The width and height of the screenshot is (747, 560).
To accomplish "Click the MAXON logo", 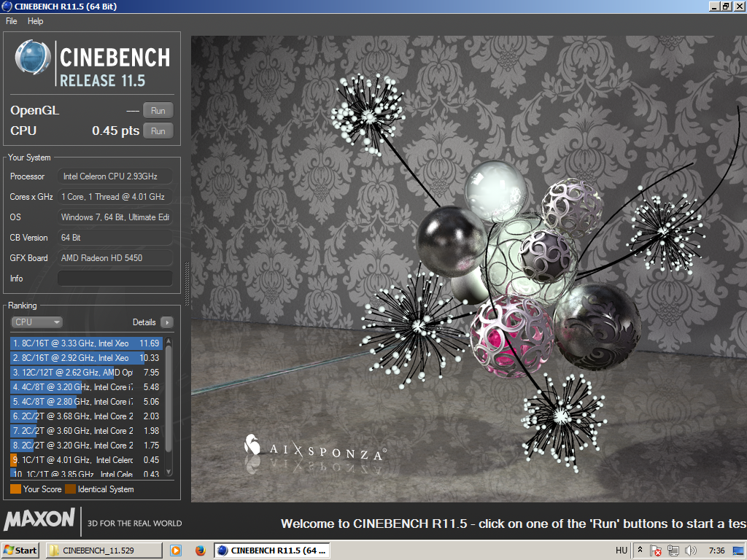I will point(39,519).
